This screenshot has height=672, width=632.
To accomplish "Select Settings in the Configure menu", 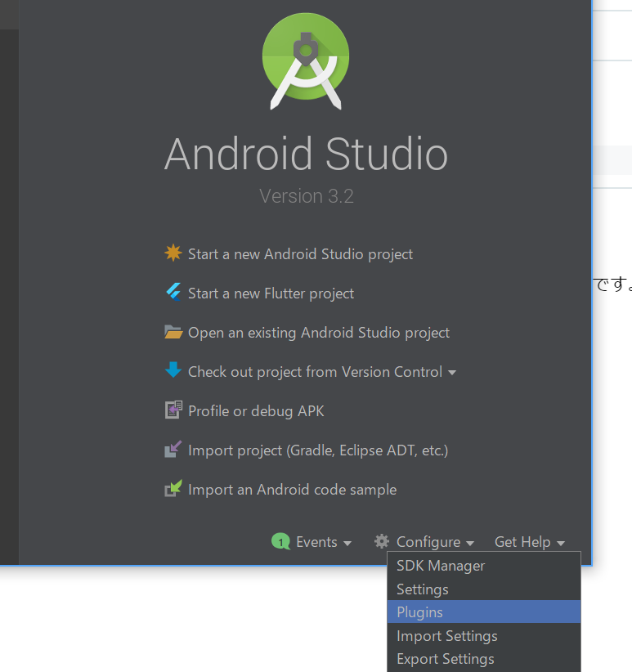I will coord(484,589).
